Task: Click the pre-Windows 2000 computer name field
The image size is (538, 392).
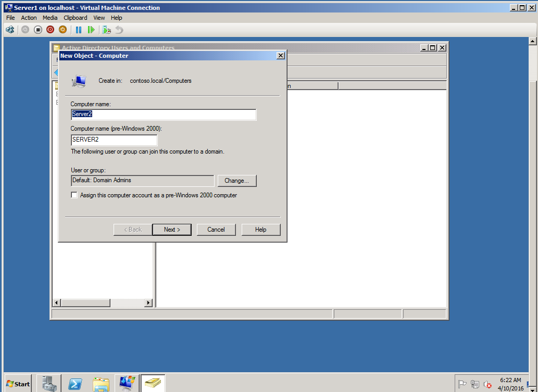Action: (114, 140)
